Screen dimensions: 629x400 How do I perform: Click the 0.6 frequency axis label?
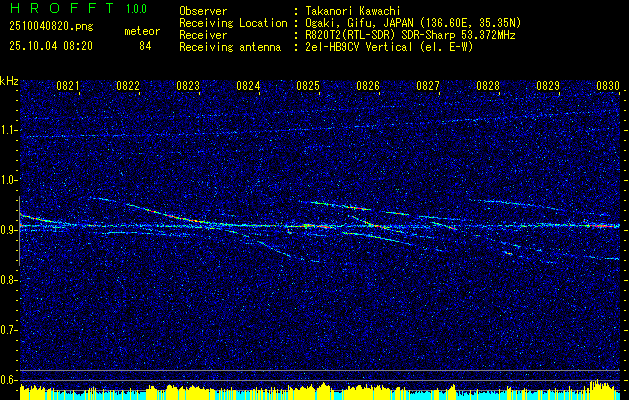coord(9,380)
